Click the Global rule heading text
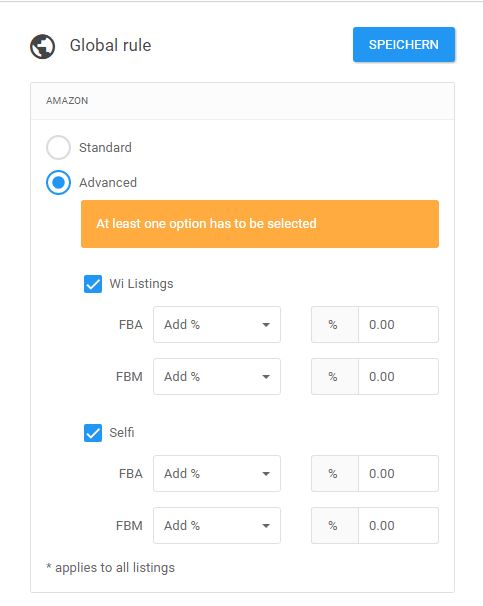483x606 pixels. [111, 45]
